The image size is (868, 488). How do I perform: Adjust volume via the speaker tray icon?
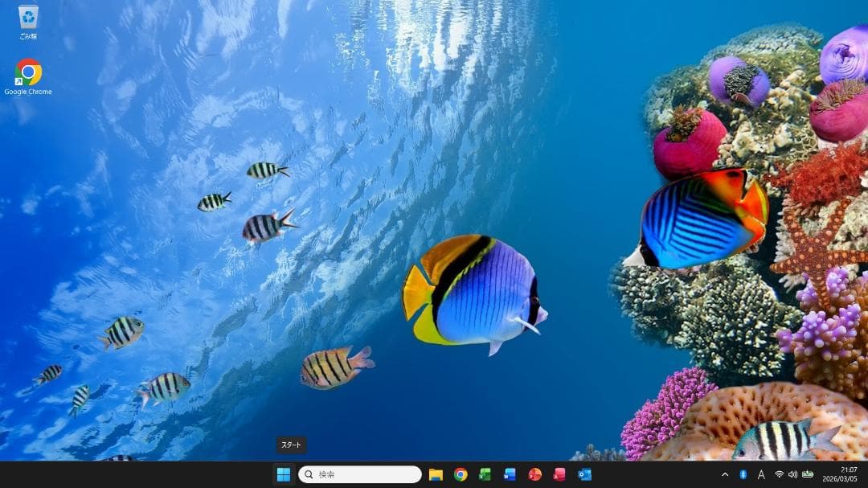click(792, 474)
